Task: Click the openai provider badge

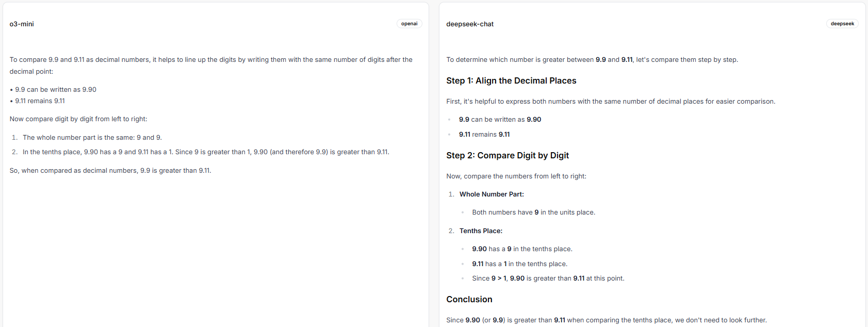Action: pyautogui.click(x=409, y=24)
